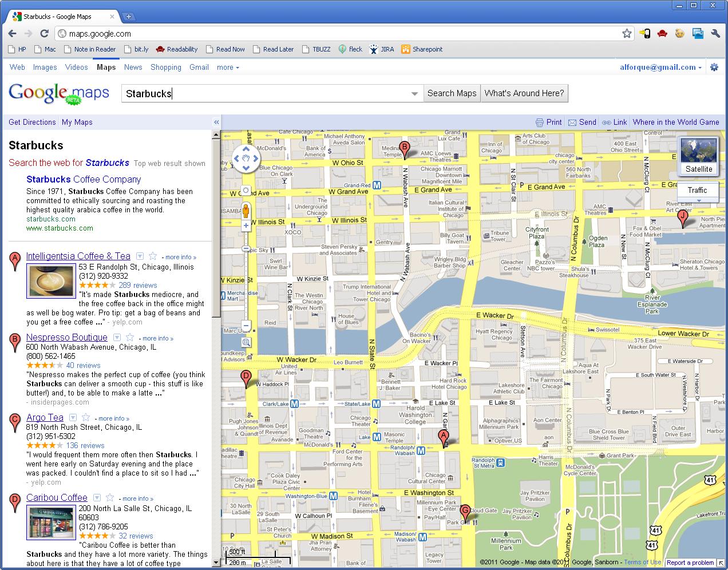Image resolution: width=728 pixels, height=570 pixels.
Task: Open the News navigation item
Action: tap(133, 67)
